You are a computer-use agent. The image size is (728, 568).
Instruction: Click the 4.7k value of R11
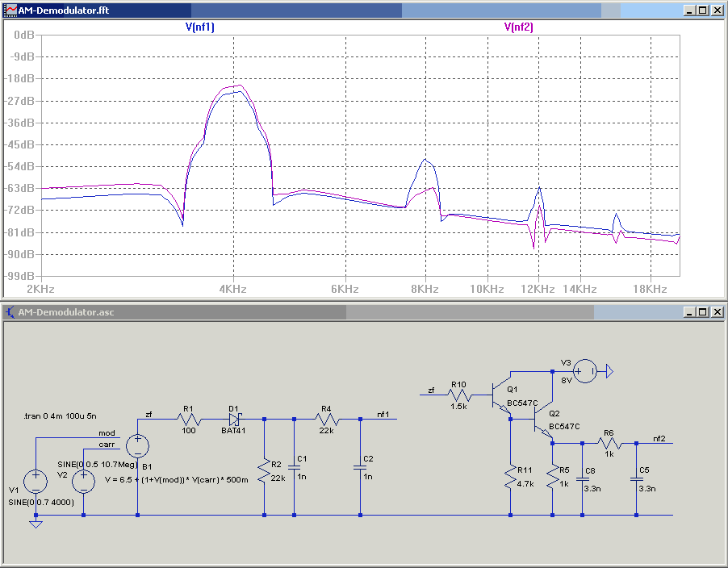[525, 483]
